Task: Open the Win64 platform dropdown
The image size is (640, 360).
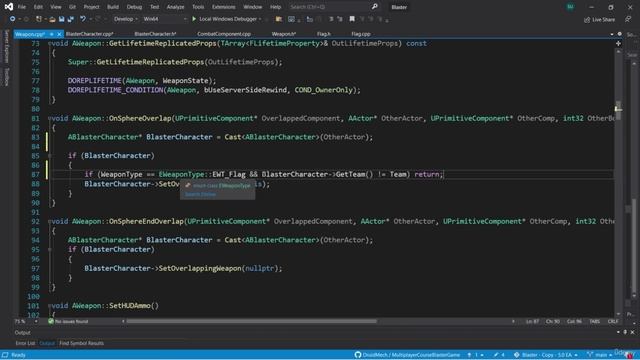Action: 164,19
